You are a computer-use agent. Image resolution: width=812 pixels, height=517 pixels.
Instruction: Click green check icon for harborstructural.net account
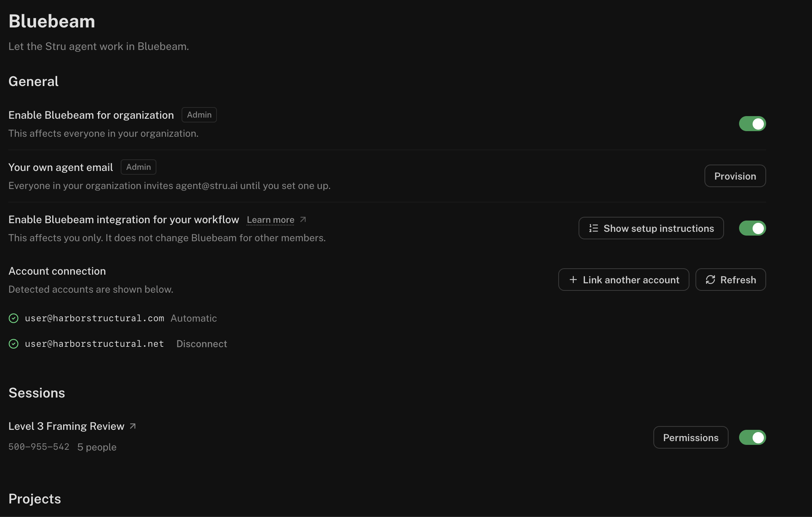click(14, 344)
